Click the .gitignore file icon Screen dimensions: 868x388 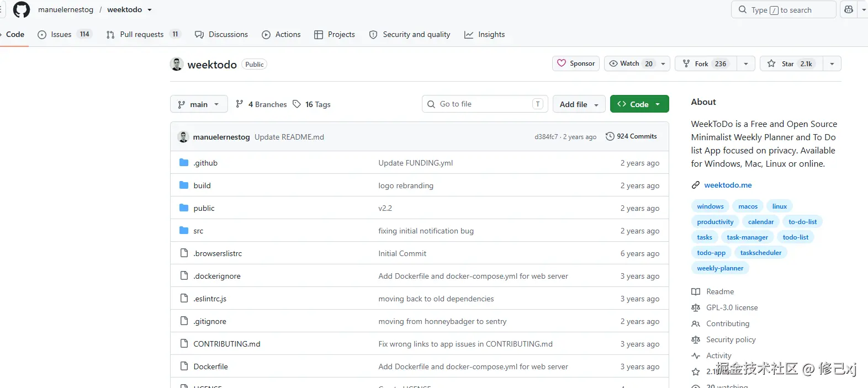[x=184, y=321]
